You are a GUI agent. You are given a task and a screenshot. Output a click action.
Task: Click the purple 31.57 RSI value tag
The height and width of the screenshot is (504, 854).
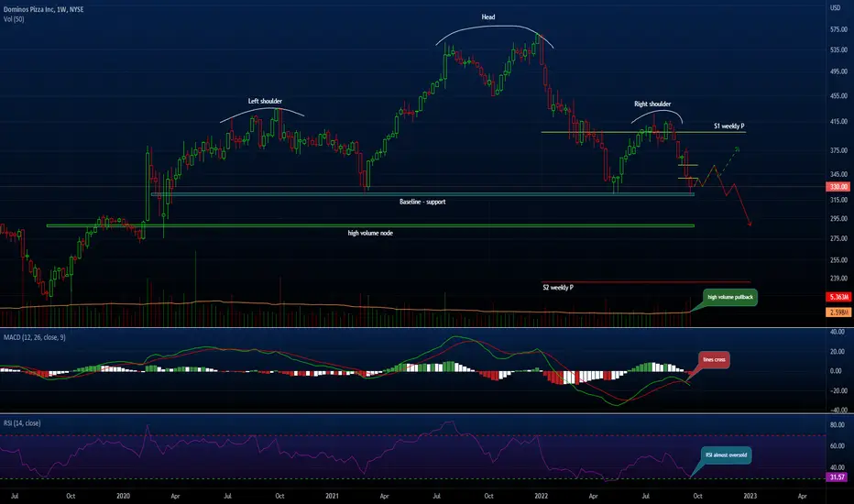tap(838, 477)
